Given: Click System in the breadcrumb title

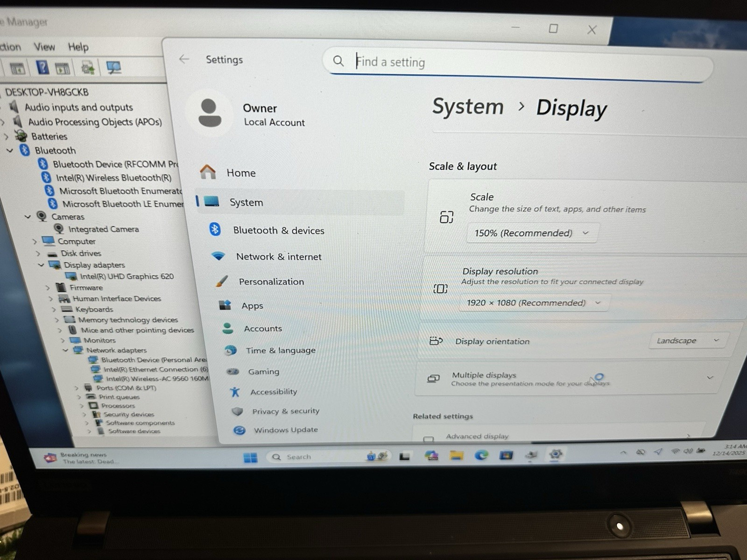Looking at the screenshot, I should point(468,107).
